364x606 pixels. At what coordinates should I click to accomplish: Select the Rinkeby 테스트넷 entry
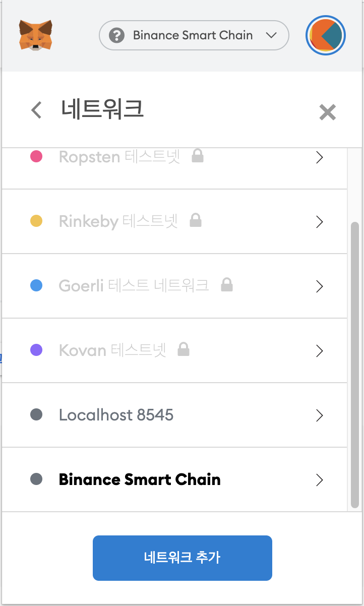click(174, 221)
